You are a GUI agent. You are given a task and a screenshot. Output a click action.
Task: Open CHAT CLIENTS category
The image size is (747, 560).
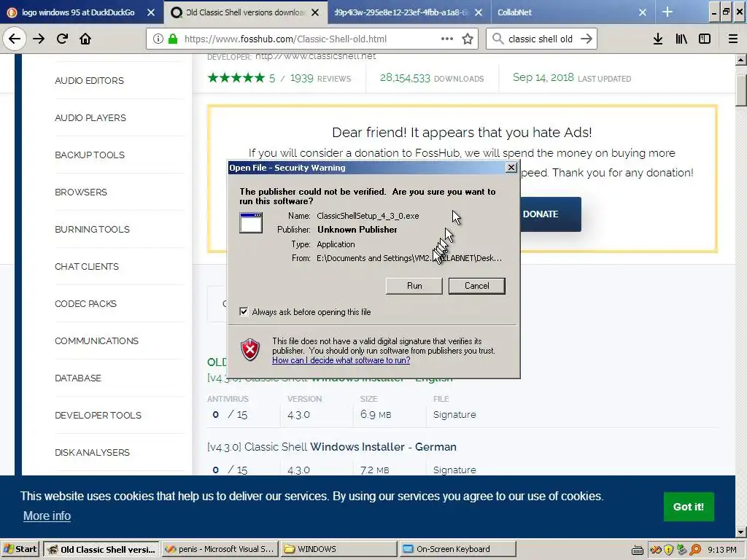(87, 266)
